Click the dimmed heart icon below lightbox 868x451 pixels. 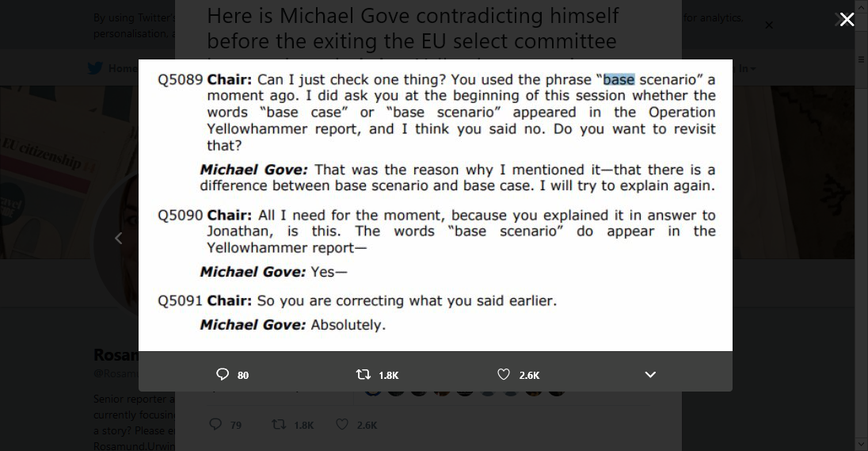point(342,425)
